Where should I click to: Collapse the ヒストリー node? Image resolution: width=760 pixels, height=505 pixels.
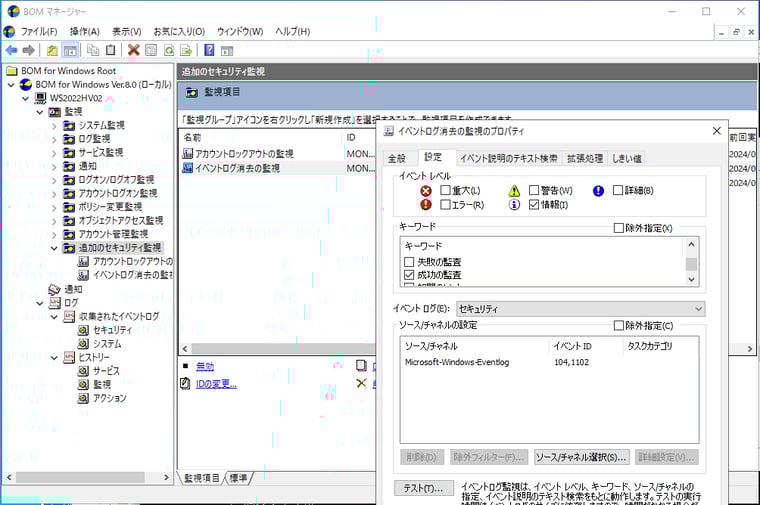pos(54,358)
